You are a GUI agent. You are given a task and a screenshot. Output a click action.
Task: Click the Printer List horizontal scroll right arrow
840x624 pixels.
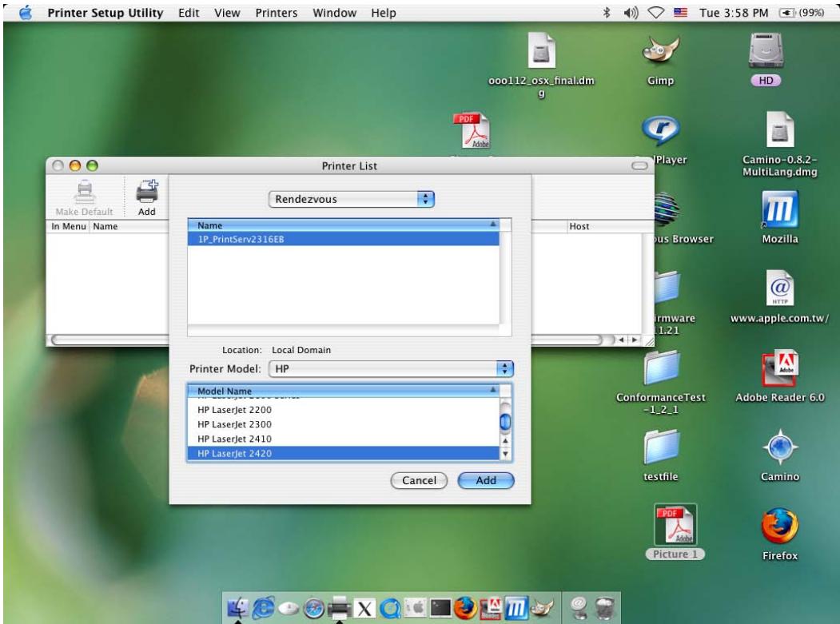[x=635, y=340]
